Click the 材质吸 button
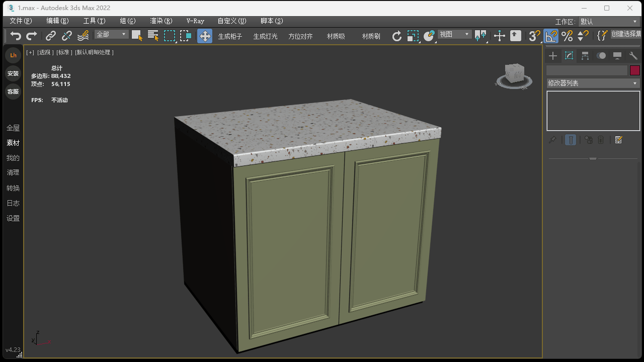Image resolution: width=644 pixels, height=362 pixels. [336, 36]
